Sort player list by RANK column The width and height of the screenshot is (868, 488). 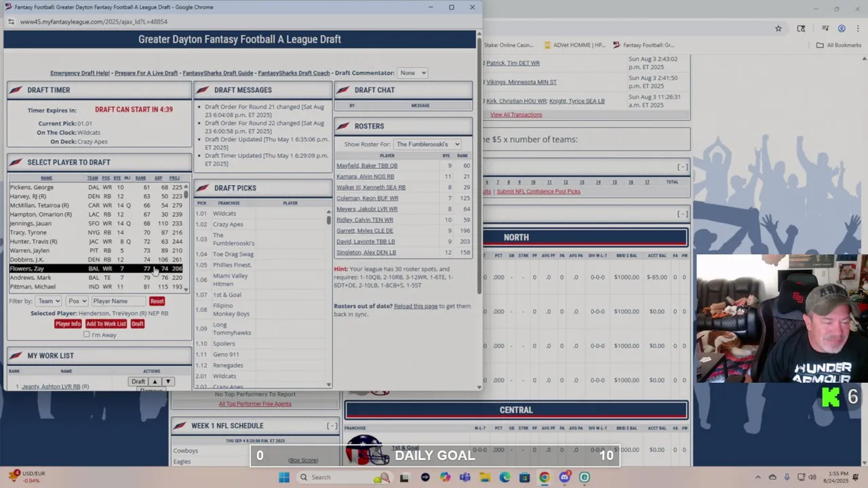[x=140, y=178]
